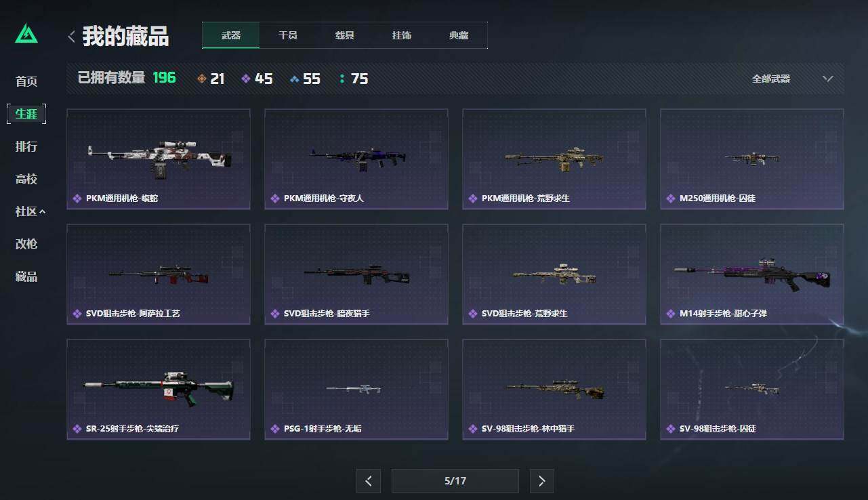Open the 全部武器 filter dropdown

(x=792, y=79)
